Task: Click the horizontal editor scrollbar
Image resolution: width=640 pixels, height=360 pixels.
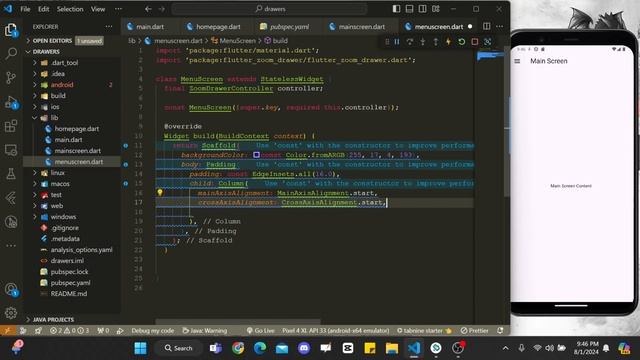Action: [238, 322]
